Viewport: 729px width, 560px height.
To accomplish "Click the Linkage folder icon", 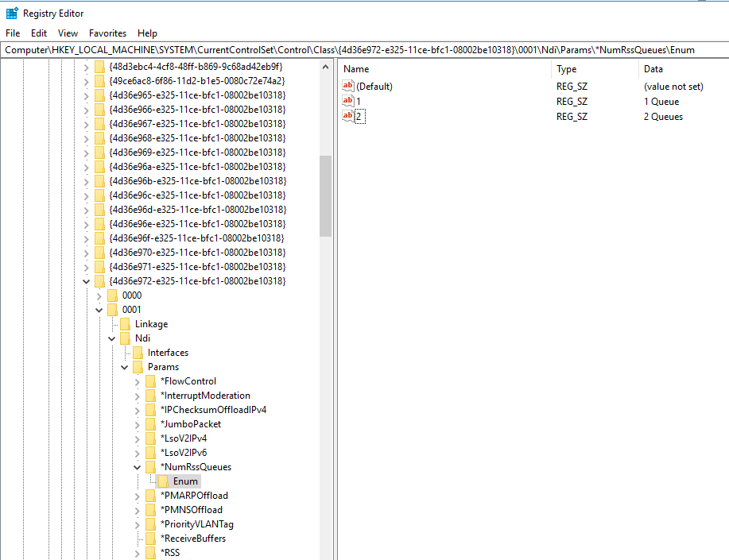I will coord(125,324).
